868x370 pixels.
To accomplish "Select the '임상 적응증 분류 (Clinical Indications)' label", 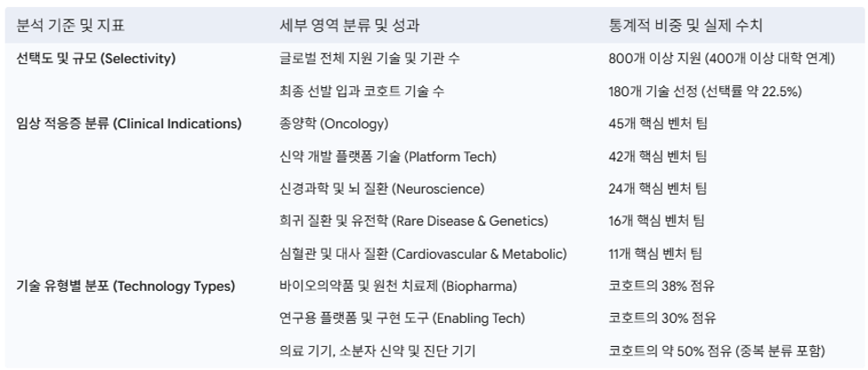I will (129, 124).
